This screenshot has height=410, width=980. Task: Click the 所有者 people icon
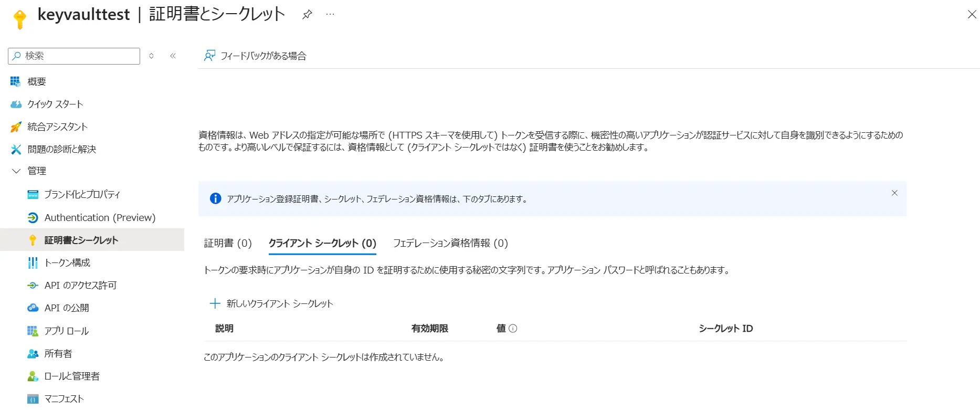(x=33, y=353)
